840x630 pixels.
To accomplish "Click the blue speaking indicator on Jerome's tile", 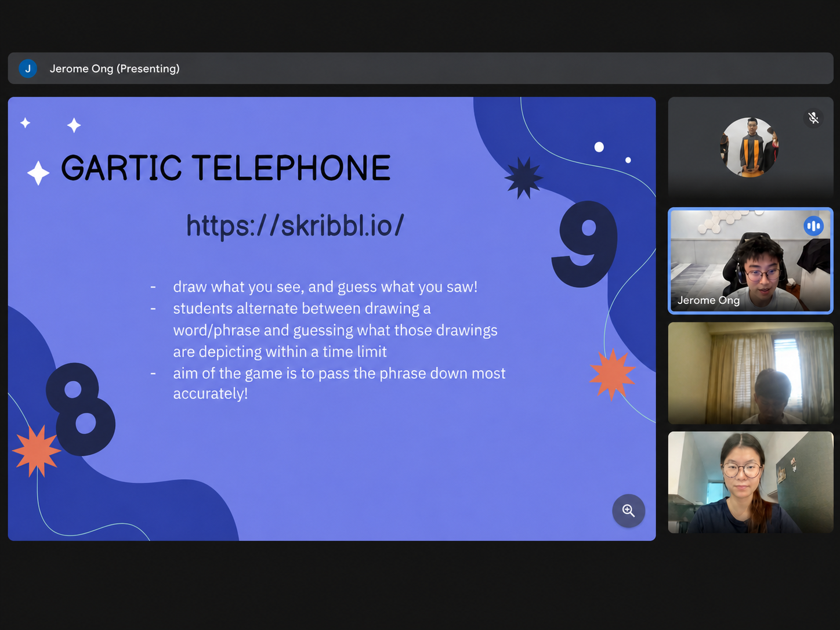I will tap(813, 226).
